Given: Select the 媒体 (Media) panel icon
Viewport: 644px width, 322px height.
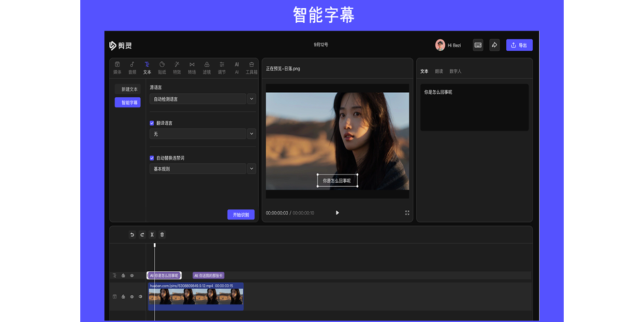Looking at the screenshot, I should 117,67.
